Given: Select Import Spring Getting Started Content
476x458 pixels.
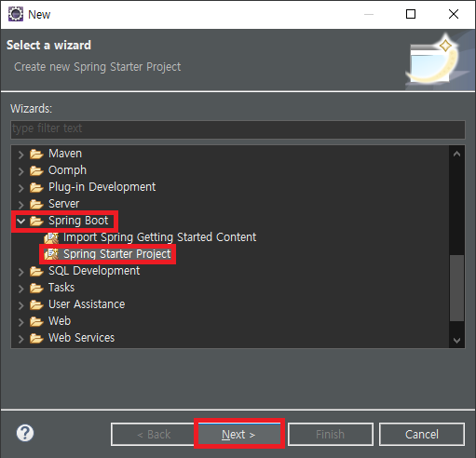Looking at the screenshot, I should tap(159, 237).
